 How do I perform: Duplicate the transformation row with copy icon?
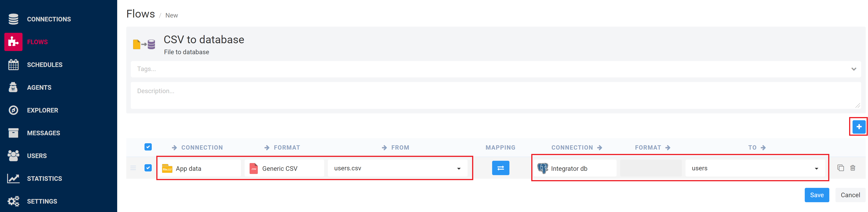(x=840, y=168)
